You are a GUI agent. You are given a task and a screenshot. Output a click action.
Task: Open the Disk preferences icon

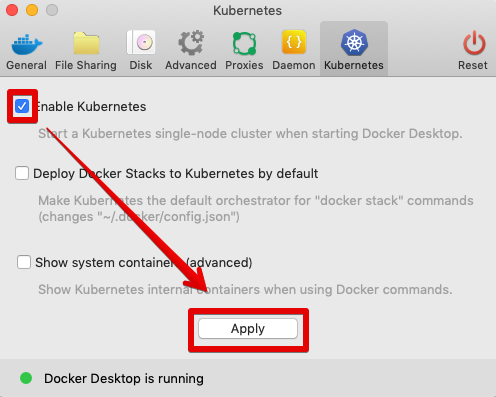pyautogui.click(x=141, y=42)
